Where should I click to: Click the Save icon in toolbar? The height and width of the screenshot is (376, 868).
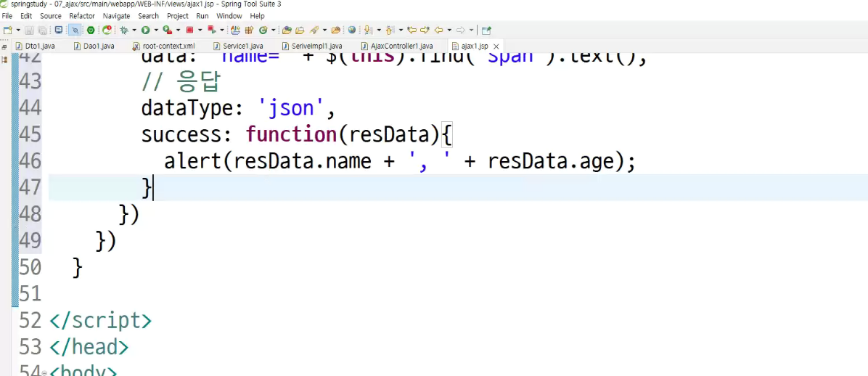29,30
